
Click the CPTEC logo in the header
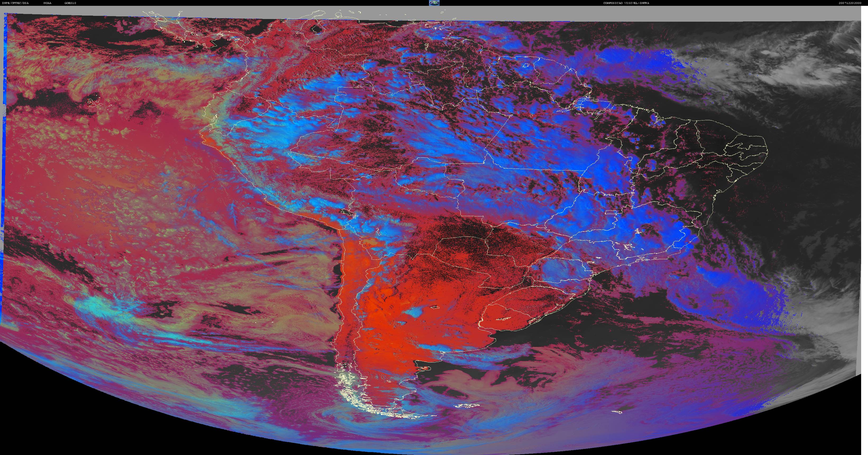[434, 3]
